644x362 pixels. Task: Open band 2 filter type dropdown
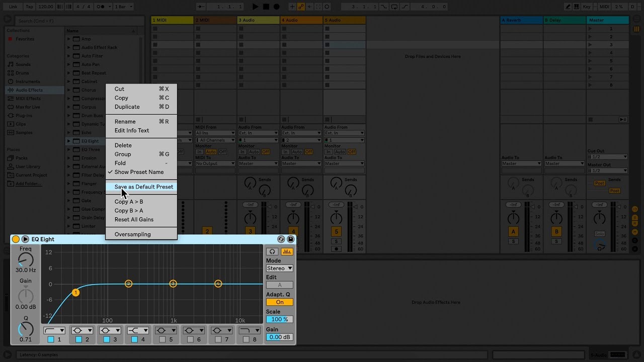(82, 330)
